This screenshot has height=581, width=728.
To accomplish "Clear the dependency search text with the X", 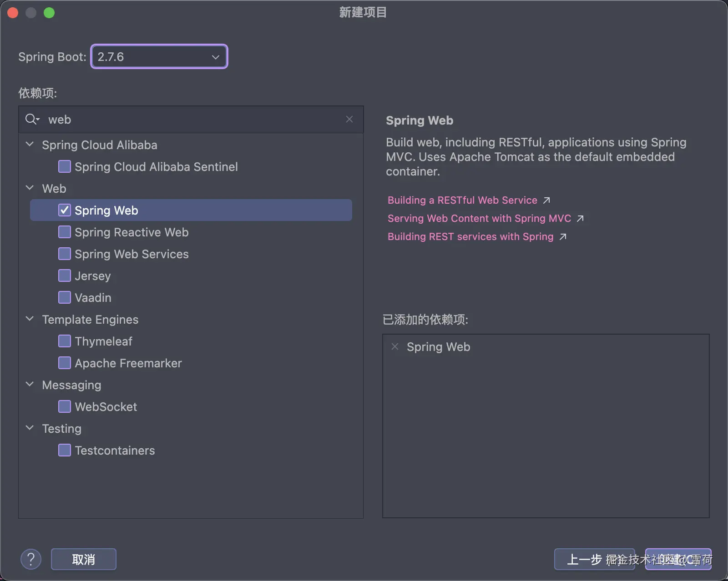I will click(349, 119).
